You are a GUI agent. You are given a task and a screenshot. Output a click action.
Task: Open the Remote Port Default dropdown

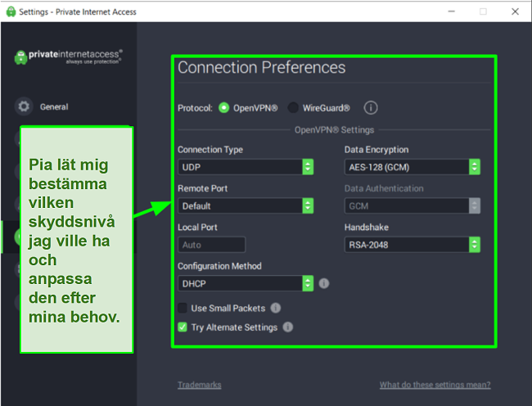pos(246,205)
